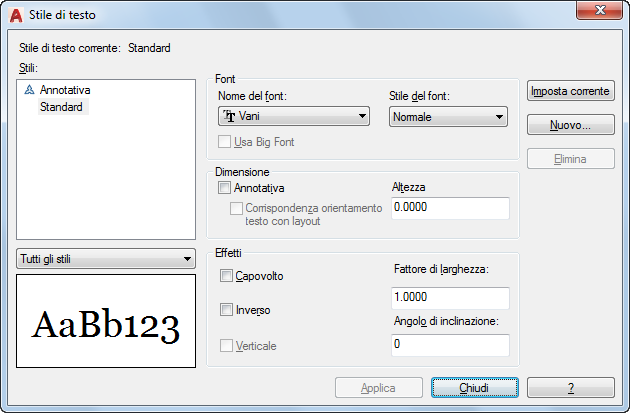The width and height of the screenshot is (630, 413).
Task: Toggle the Capovolto checkbox
Action: pyautogui.click(x=226, y=275)
